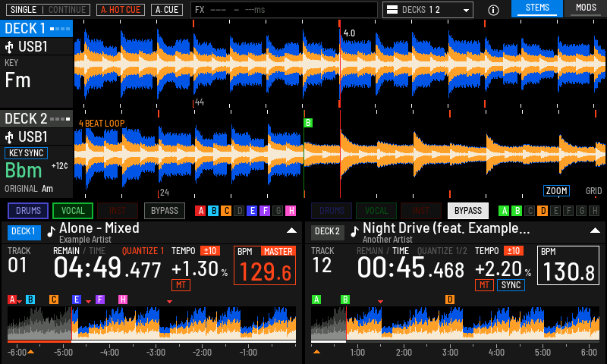Click the USB1 icon on Deck 1
The image size is (607, 364).
pos(9,47)
